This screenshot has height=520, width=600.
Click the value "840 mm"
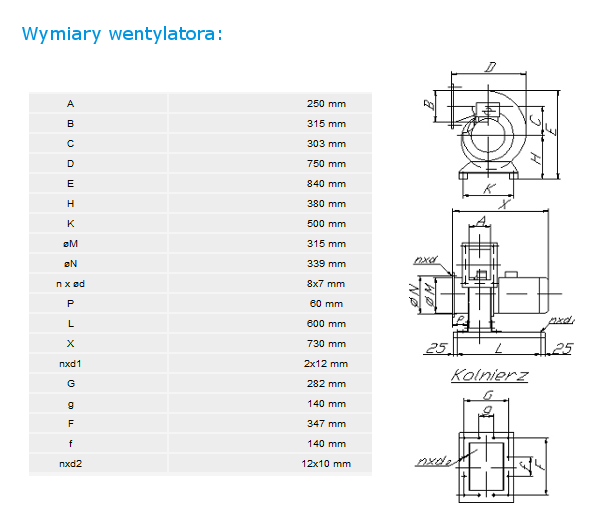pos(326,184)
